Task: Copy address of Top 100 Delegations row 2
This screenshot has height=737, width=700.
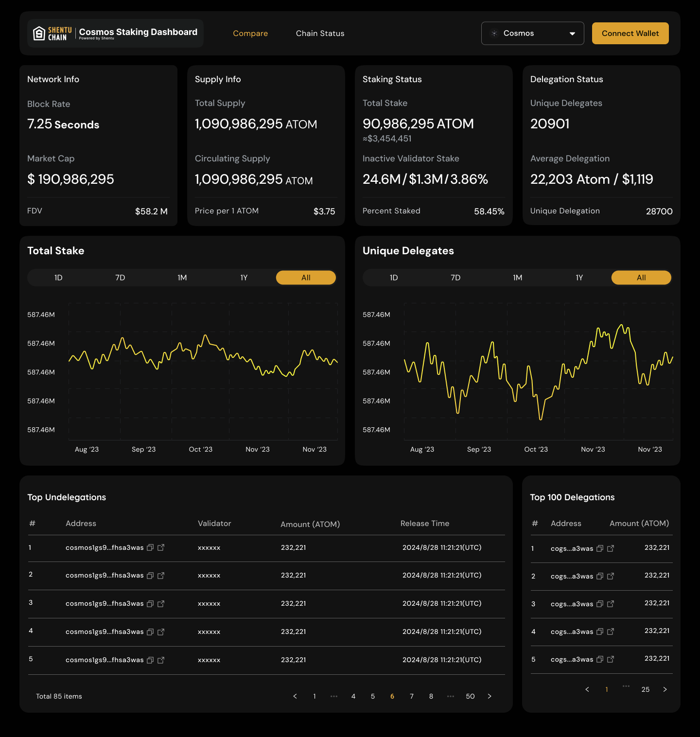Action: 600,576
